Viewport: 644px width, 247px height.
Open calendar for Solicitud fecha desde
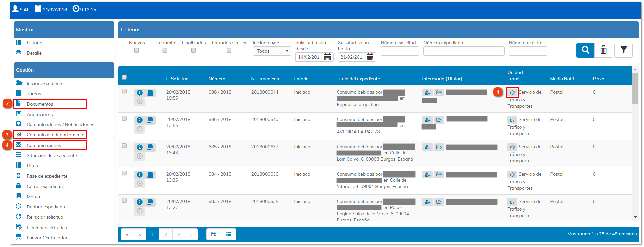(327, 57)
